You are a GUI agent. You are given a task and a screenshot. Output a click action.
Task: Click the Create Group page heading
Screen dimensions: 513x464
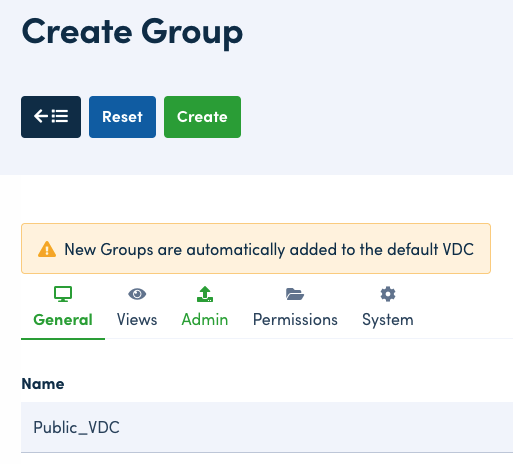(132, 33)
